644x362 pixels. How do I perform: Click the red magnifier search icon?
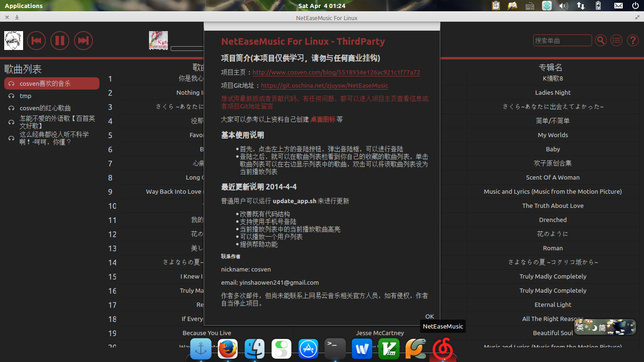coord(601,41)
